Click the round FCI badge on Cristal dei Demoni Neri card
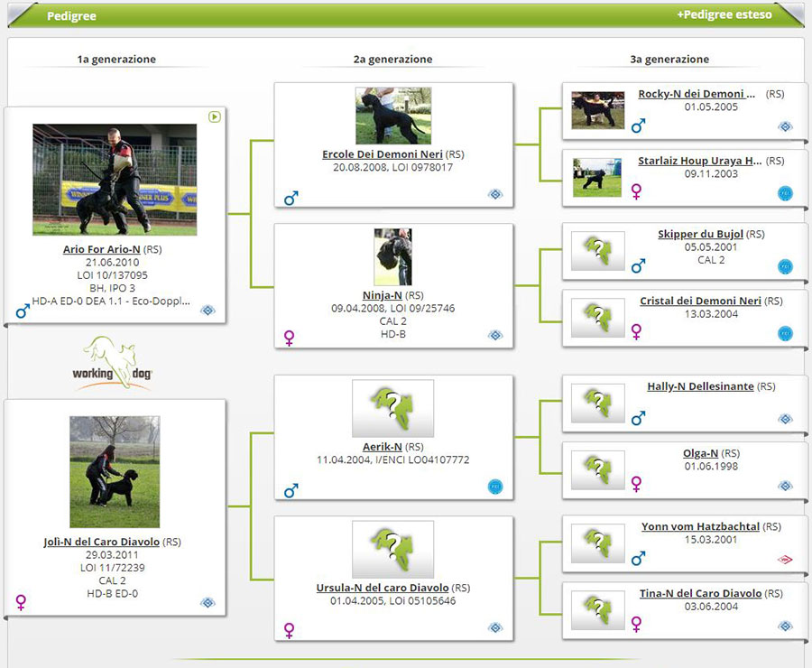Viewport: 812px width, 668px height. click(785, 333)
